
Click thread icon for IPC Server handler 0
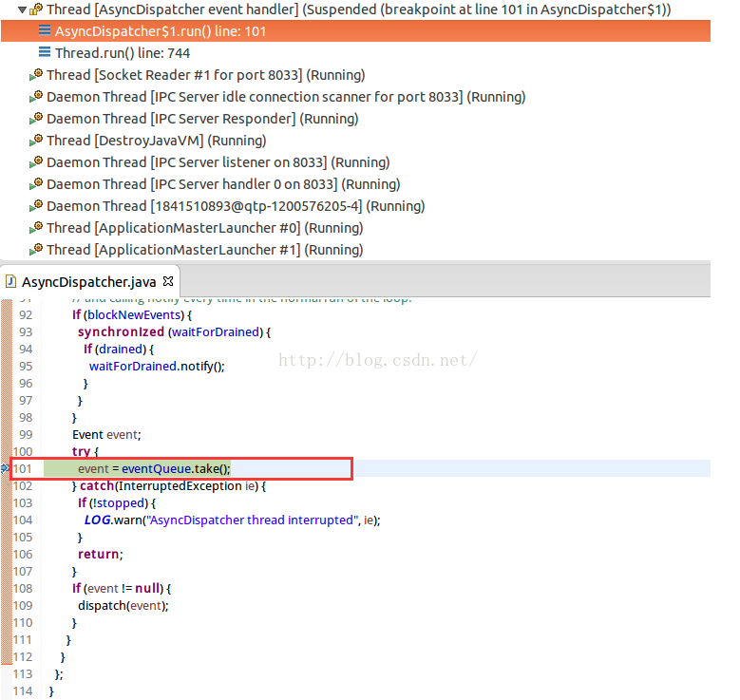[x=36, y=183]
